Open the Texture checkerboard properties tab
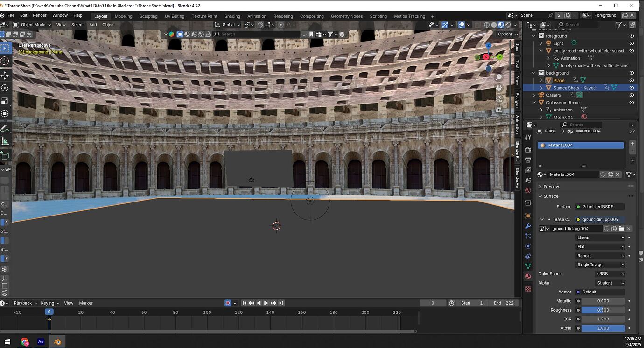Viewport: 644px width, 348px height. coord(528,289)
